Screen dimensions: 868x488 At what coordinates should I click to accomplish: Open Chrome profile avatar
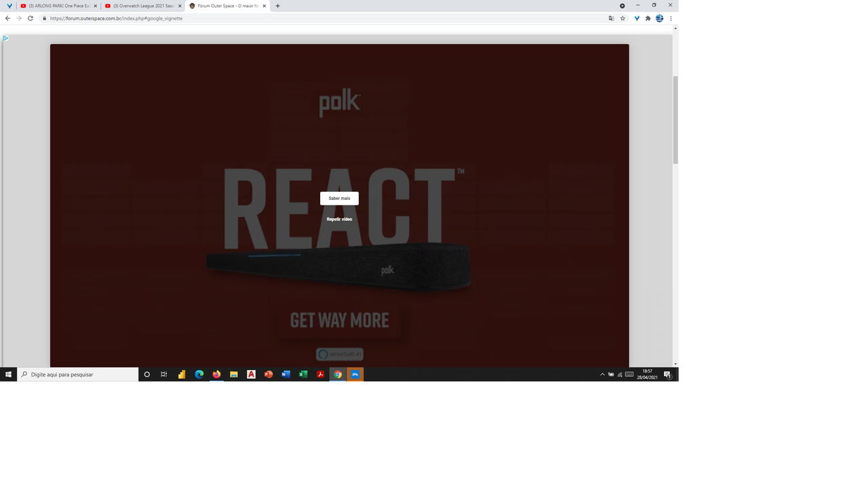click(x=659, y=18)
